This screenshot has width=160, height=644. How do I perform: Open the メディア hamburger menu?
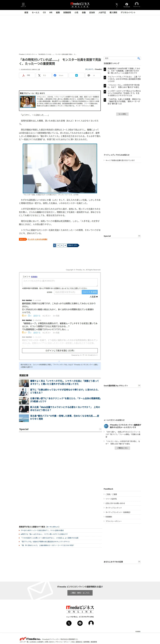click(x=23, y=5)
